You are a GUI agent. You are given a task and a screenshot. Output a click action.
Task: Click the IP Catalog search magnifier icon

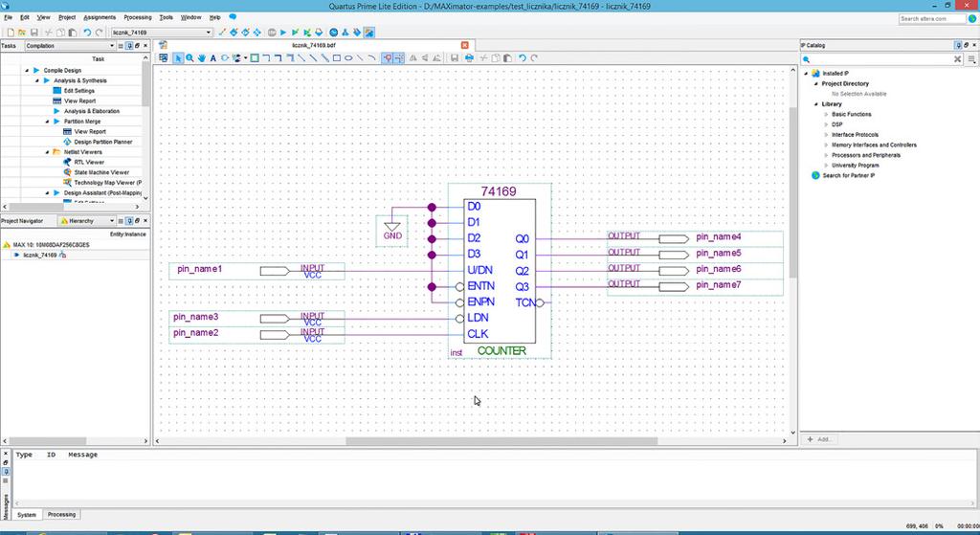(x=806, y=59)
